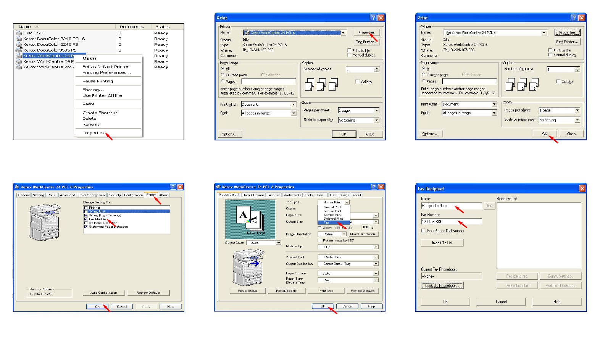Open the Paper Type dropdown showing Plain
This screenshot has width=600, height=364.
376,280
